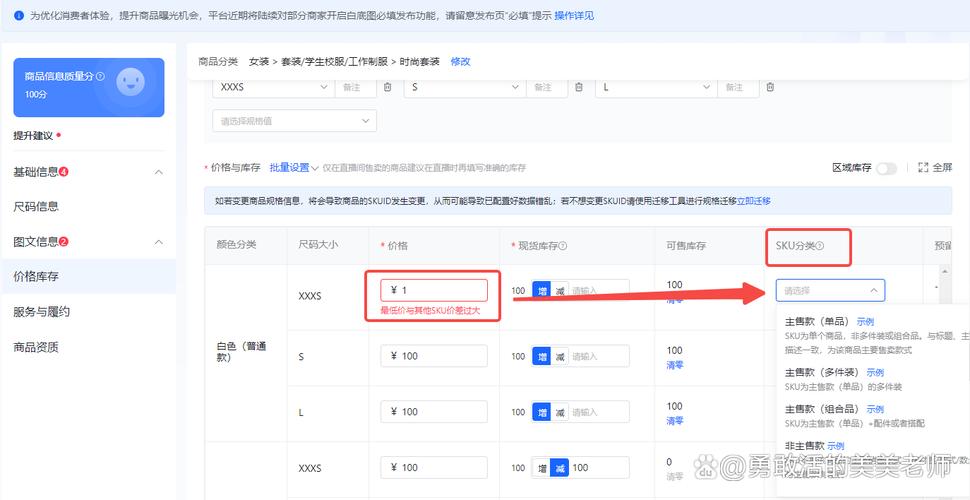Open the 请选择规格值 dropdown
This screenshot has width=970, height=500.
[294, 121]
